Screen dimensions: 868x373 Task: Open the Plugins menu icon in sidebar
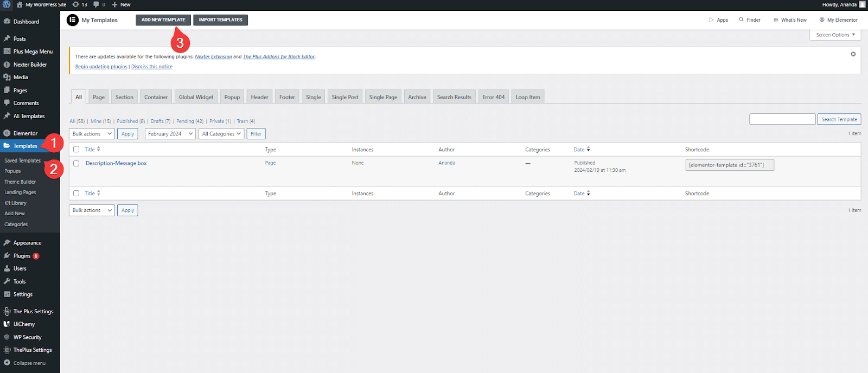(7, 256)
